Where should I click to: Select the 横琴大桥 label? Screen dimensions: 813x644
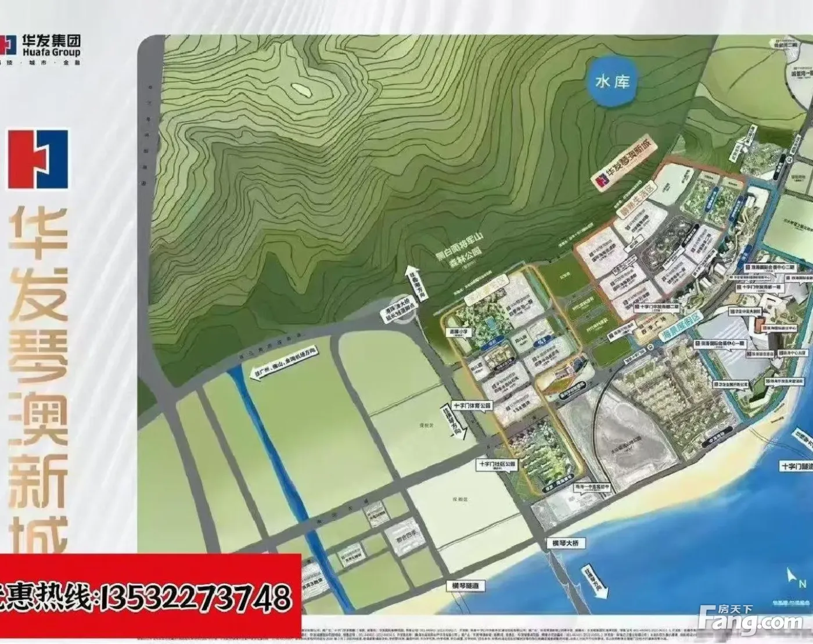(x=566, y=543)
